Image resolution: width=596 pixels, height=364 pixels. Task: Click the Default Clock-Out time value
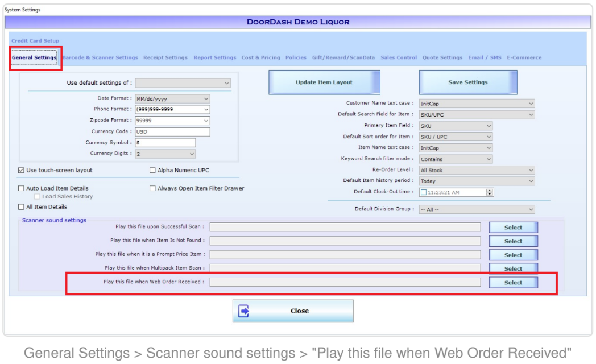[443, 192]
